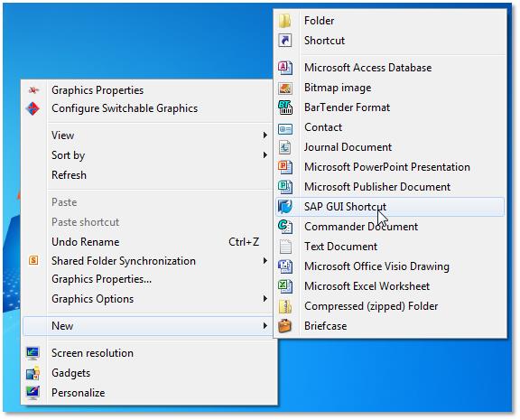520x420 pixels.
Task: Click the greyed Paste entry
Action: (x=64, y=202)
